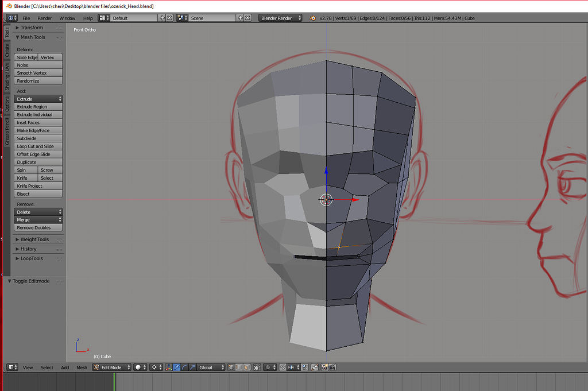Click the Scene name field
Viewport: 588px width, 391px height.
pyautogui.click(x=212, y=18)
